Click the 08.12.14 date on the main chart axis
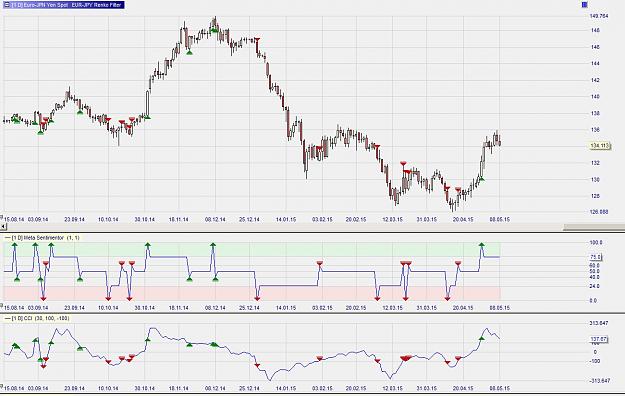 point(215,219)
